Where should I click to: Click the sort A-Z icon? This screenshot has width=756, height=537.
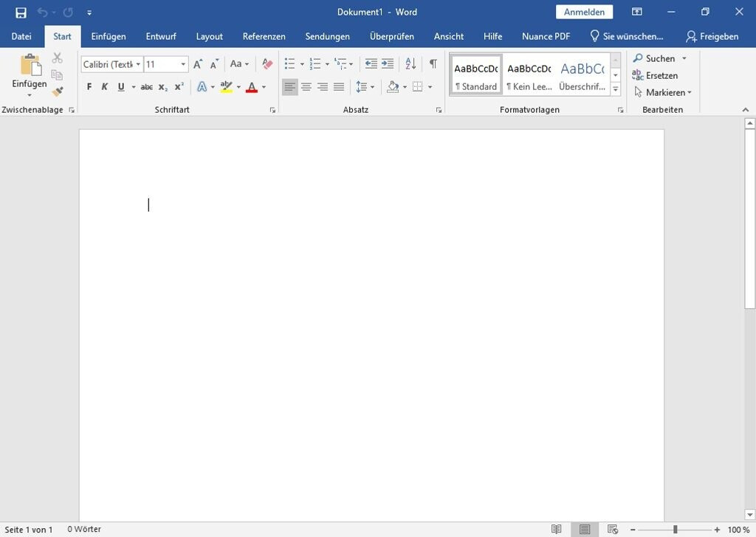pyautogui.click(x=410, y=64)
